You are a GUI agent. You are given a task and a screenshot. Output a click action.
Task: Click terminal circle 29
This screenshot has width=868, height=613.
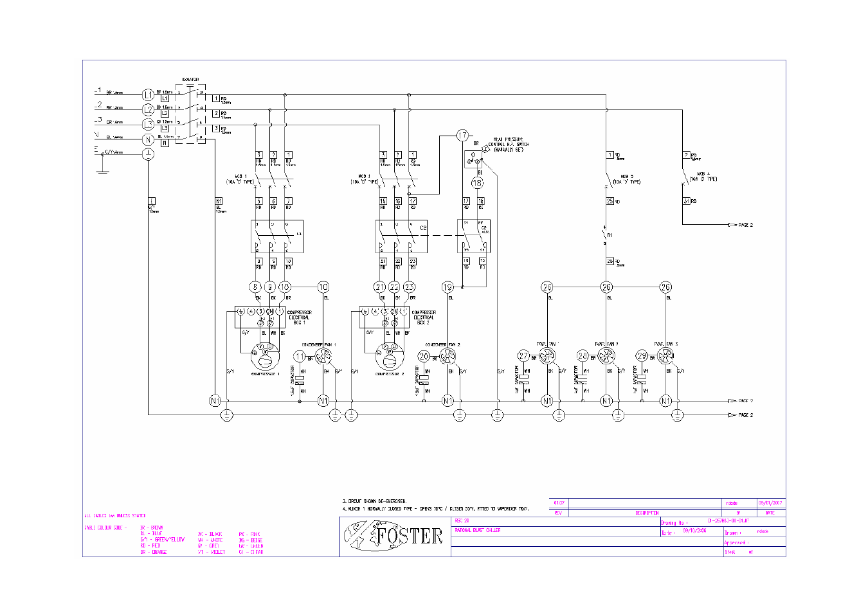coord(642,355)
